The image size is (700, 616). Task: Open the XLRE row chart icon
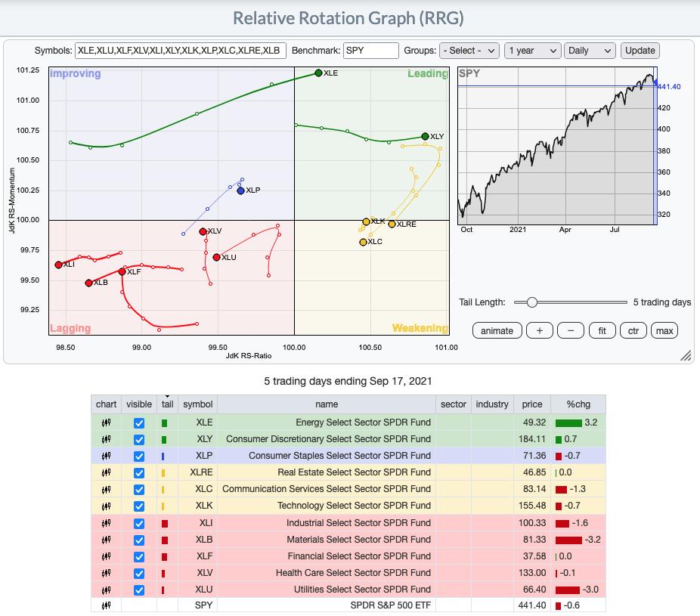106,472
